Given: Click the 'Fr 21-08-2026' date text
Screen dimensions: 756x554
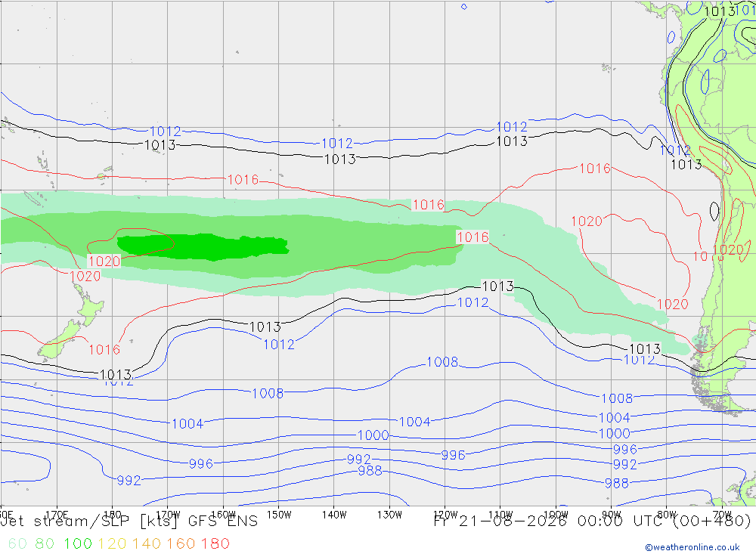Looking at the screenshot, I should click(500, 522).
